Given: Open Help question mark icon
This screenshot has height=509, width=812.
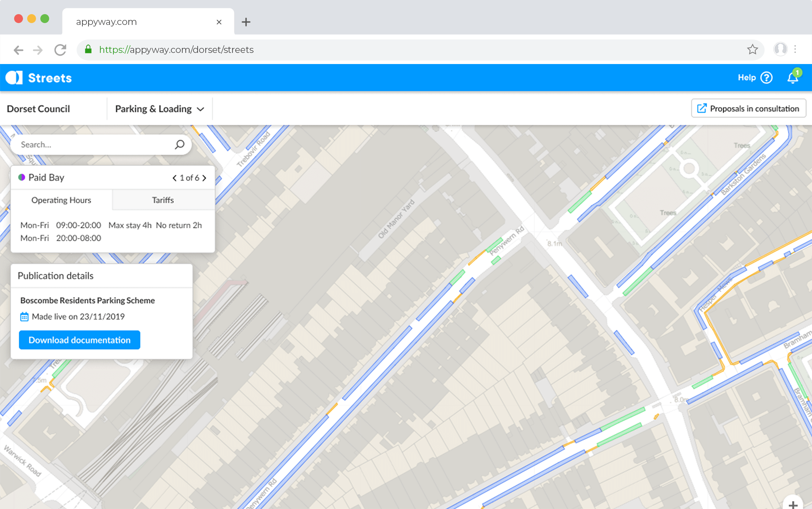Looking at the screenshot, I should (766, 78).
